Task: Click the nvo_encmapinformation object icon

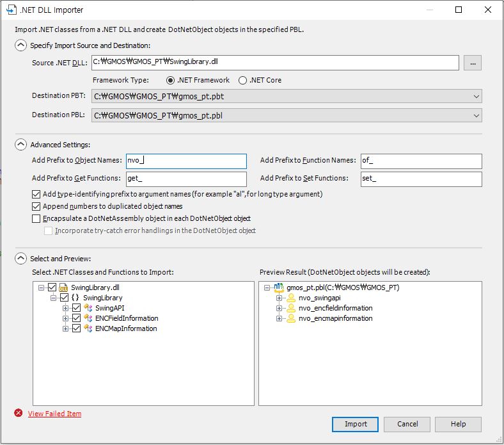Action: tap(291, 318)
